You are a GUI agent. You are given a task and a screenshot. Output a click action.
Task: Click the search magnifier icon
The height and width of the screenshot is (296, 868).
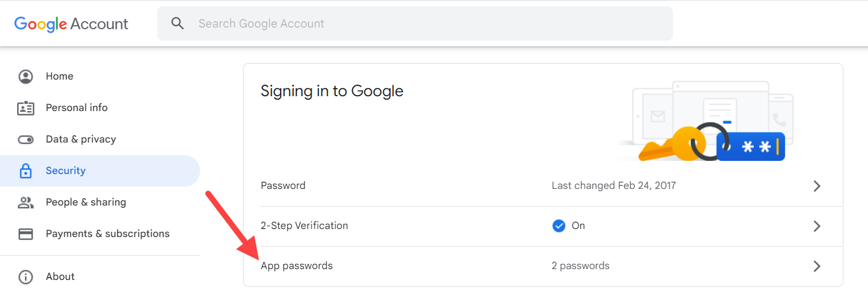point(178,23)
